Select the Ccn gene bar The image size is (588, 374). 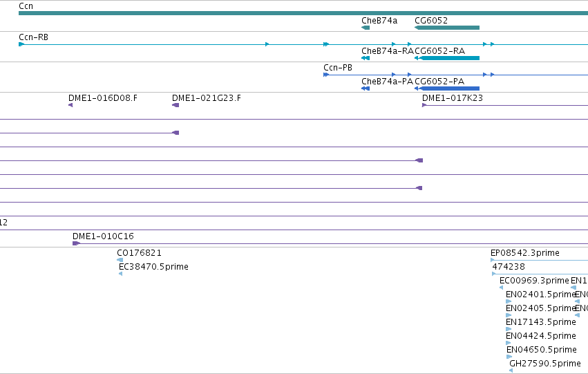(x=303, y=13)
